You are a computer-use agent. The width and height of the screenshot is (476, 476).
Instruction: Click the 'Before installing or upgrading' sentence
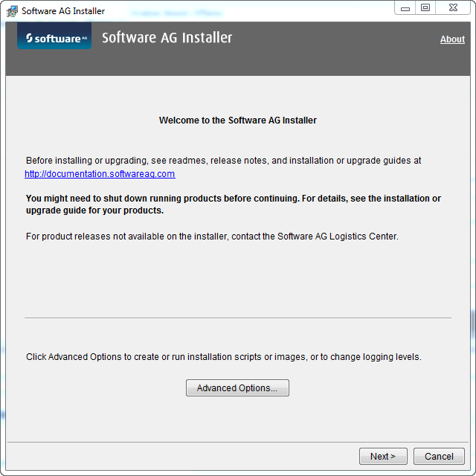point(223,161)
